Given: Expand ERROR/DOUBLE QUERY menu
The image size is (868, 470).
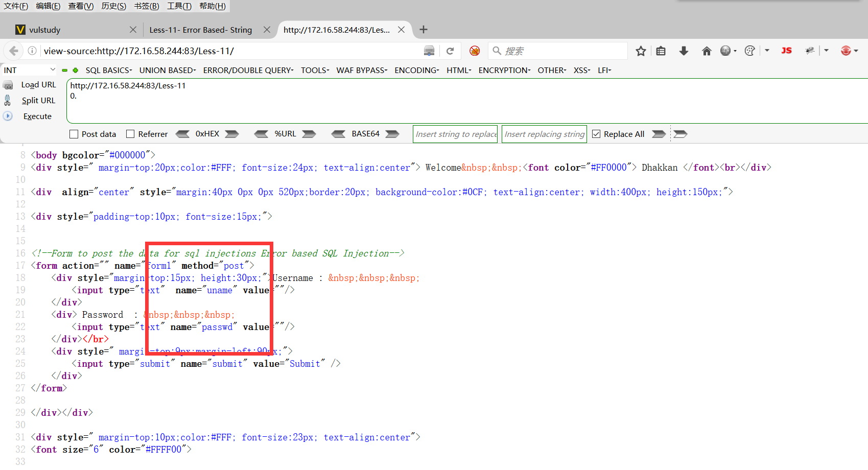Looking at the screenshot, I should 248,70.
